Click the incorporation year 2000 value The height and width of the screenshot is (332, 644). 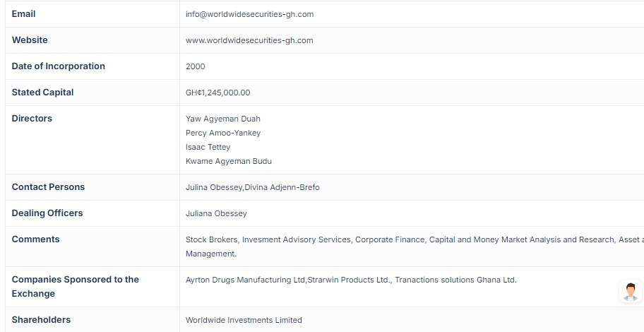195,66
